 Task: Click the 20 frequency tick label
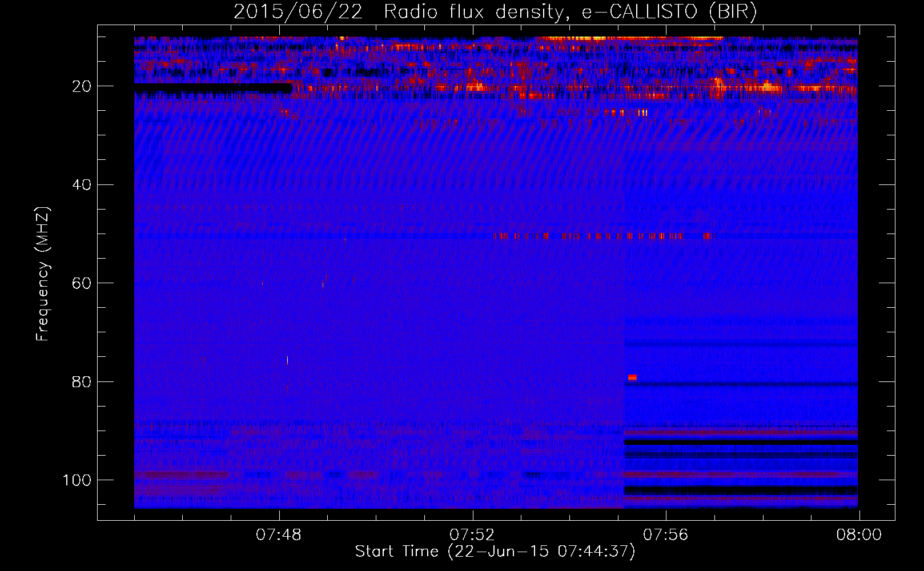click(82, 86)
